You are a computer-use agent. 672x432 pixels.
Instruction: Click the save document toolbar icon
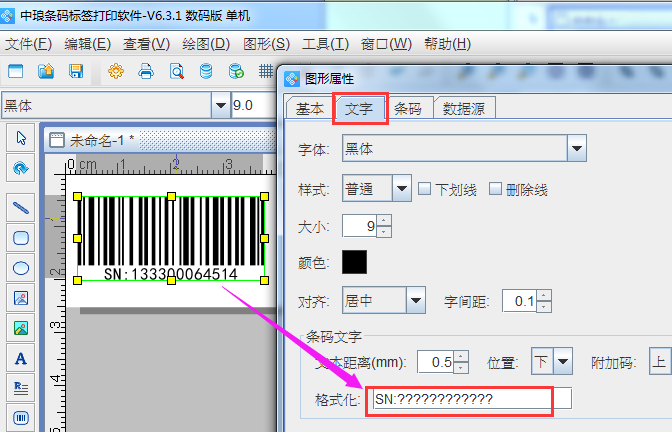(x=76, y=71)
